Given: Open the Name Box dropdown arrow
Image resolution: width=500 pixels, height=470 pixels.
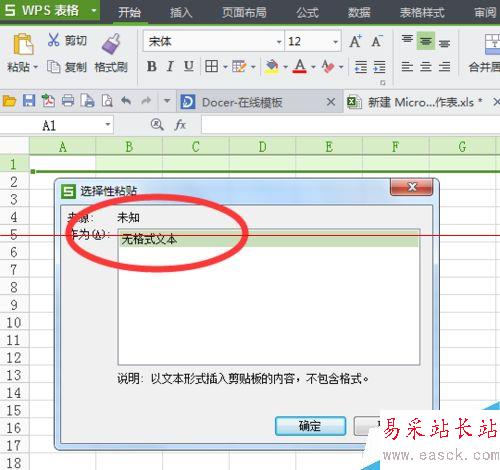Looking at the screenshot, I should coord(108,125).
